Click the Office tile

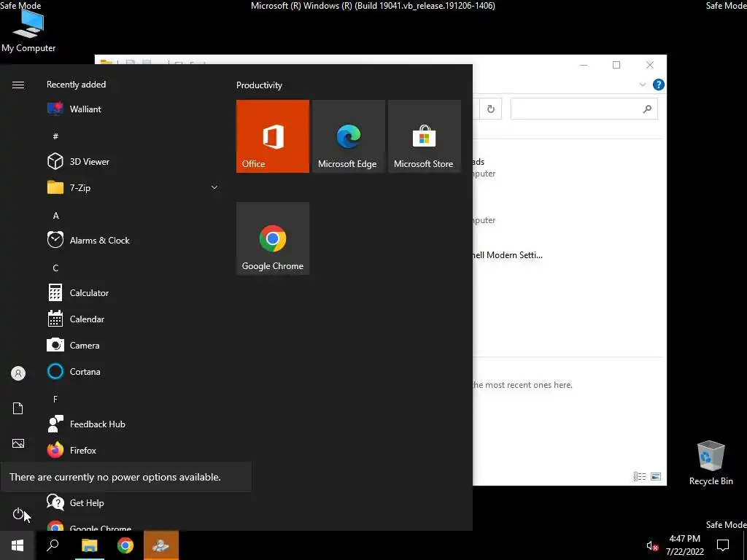pyautogui.click(x=273, y=136)
